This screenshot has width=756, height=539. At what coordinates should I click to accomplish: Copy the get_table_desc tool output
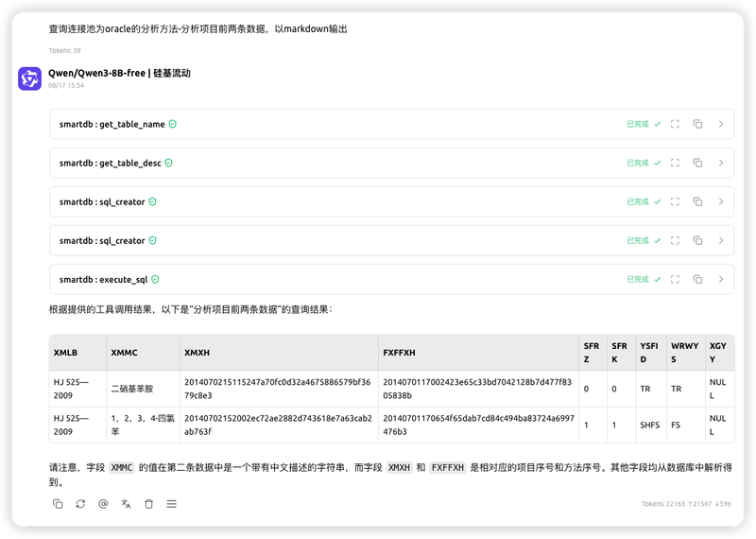(697, 163)
